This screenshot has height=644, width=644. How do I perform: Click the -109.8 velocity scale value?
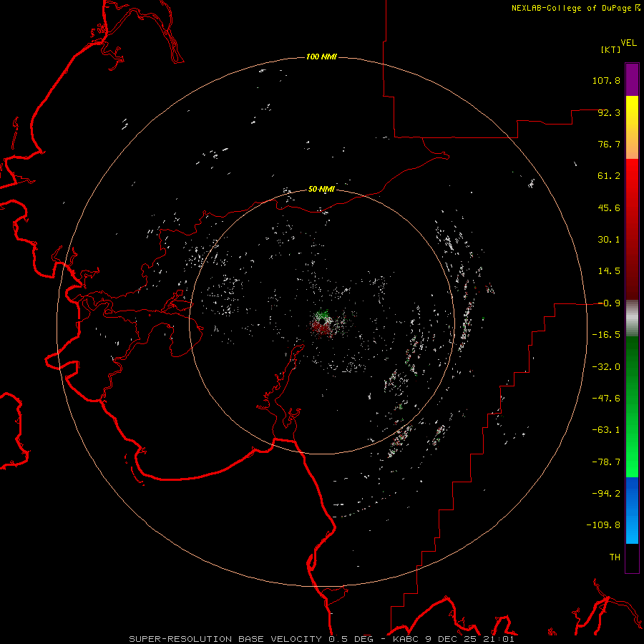point(603,525)
